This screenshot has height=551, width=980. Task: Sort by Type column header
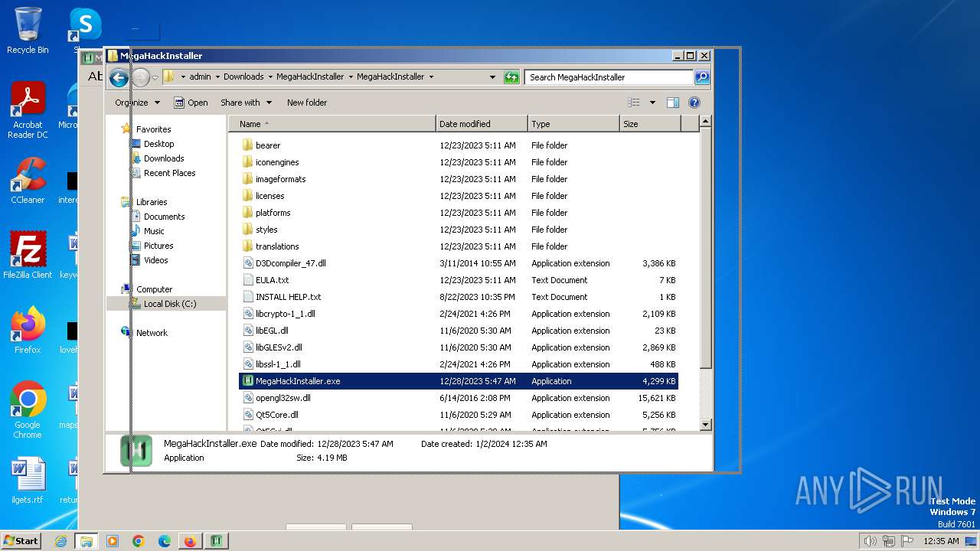click(x=573, y=124)
